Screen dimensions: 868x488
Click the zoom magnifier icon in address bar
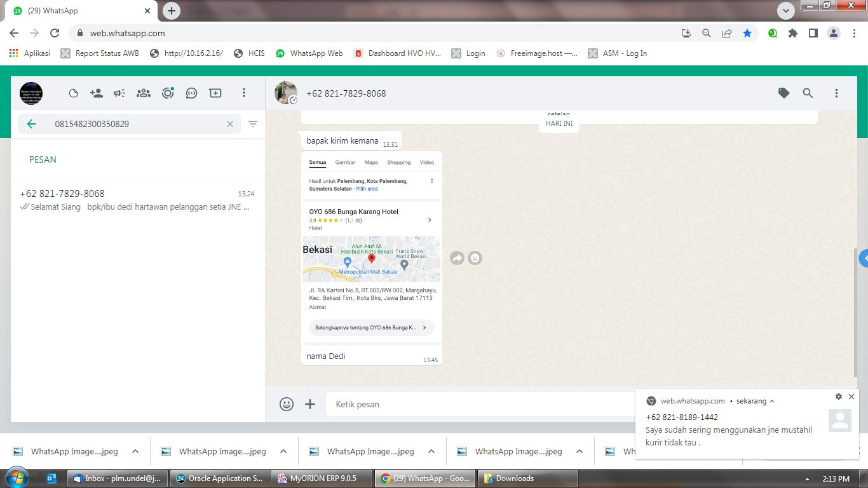coord(706,33)
